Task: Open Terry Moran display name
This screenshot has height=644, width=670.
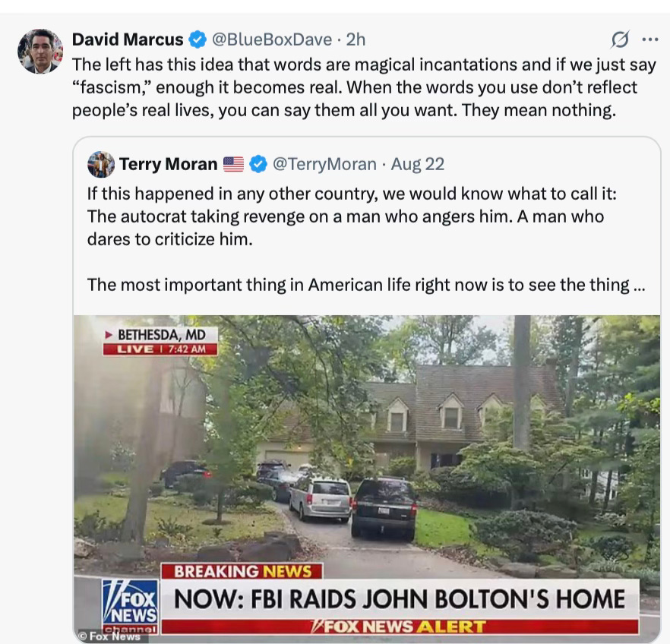Action: point(168,164)
